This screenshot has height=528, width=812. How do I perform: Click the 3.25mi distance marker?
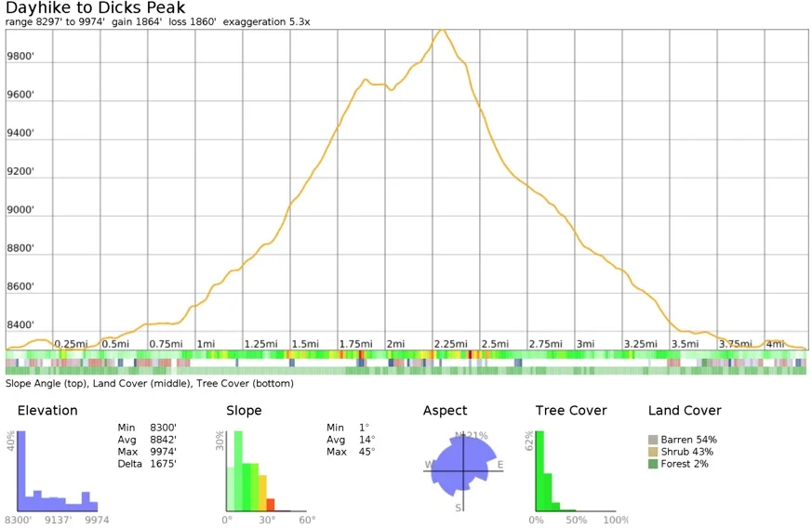641,344
